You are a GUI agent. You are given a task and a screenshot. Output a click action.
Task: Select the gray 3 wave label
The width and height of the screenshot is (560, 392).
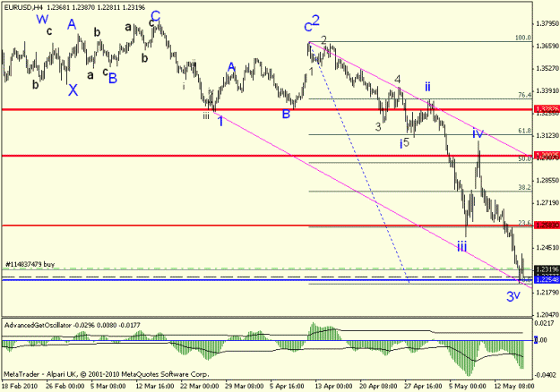(x=378, y=126)
